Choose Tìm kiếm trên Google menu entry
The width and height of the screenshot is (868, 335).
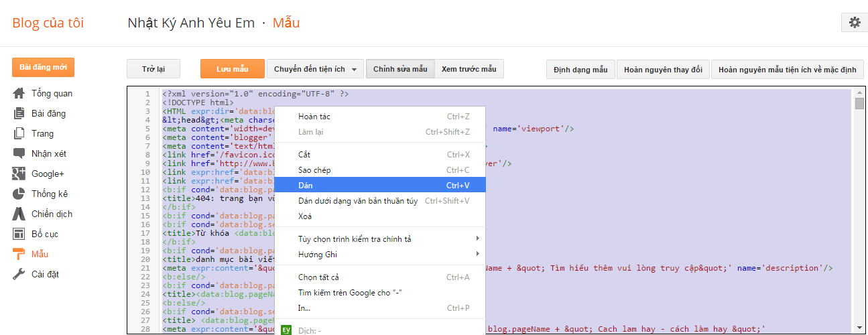click(380, 293)
